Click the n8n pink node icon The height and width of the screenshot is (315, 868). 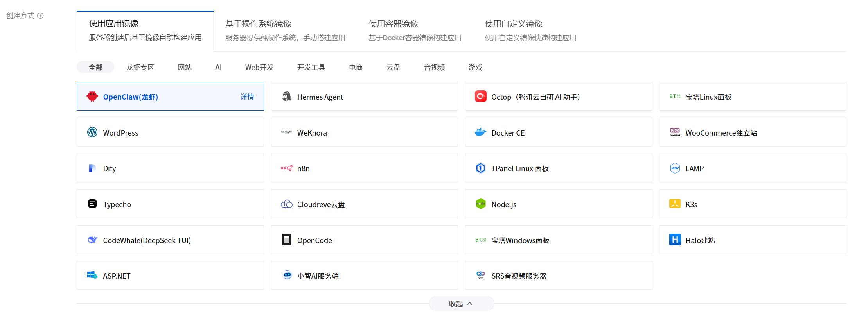287,168
